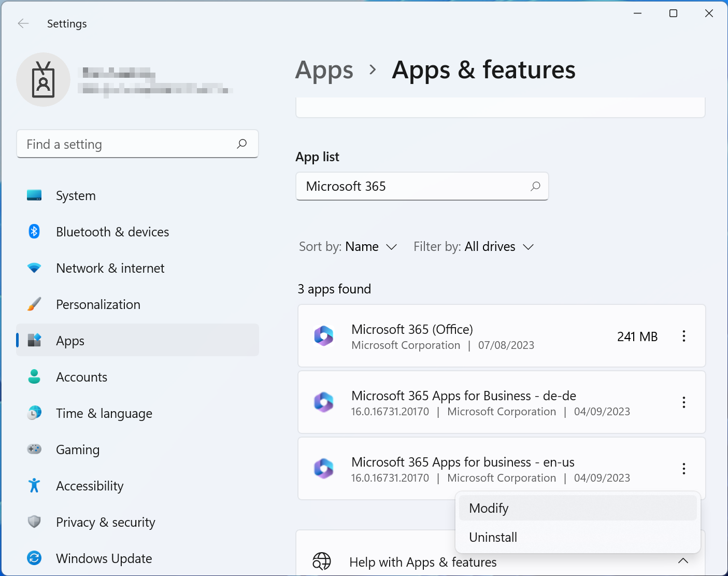
Task: Open Windows Update settings
Action: pyautogui.click(x=137, y=558)
